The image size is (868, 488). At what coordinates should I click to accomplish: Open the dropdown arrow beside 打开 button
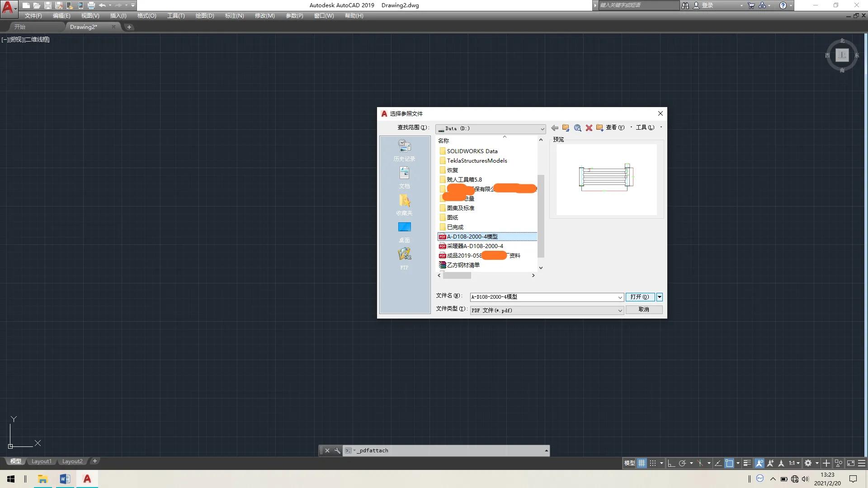click(x=660, y=297)
